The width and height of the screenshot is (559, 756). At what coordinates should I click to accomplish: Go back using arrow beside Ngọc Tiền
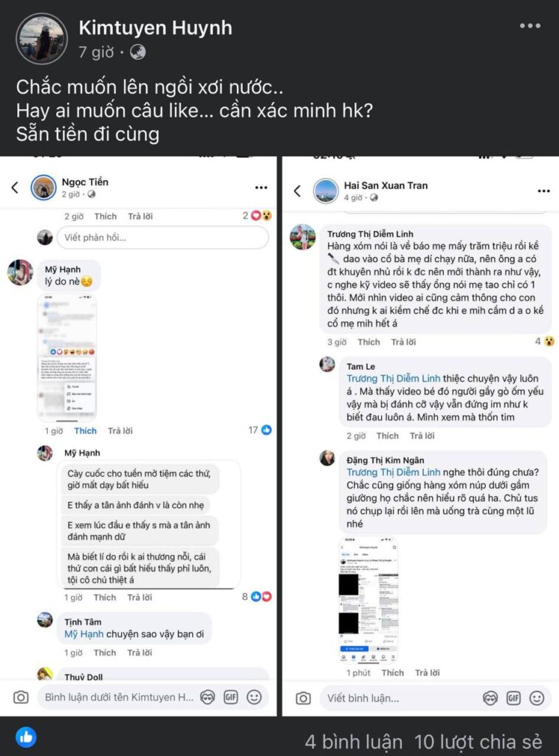tap(15, 188)
